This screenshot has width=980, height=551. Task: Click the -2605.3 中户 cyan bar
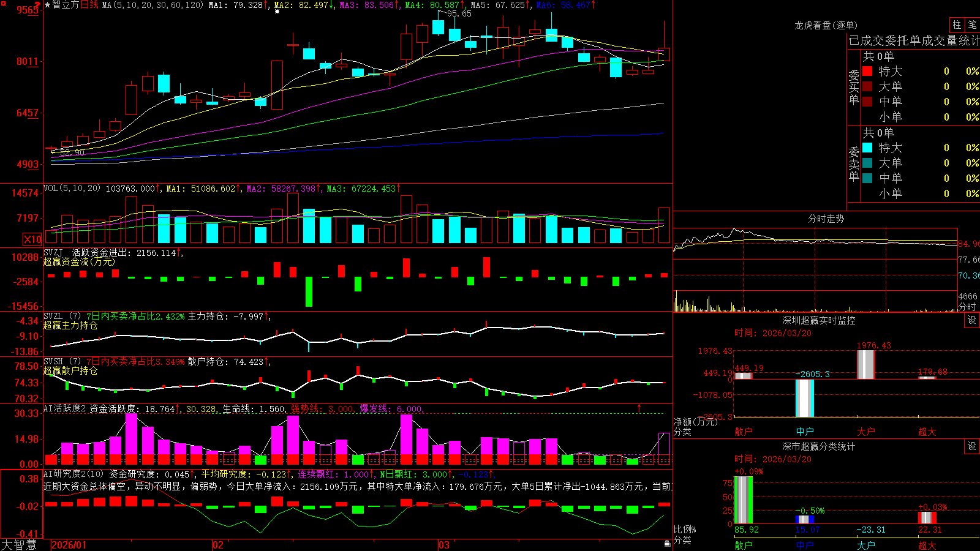pos(805,398)
